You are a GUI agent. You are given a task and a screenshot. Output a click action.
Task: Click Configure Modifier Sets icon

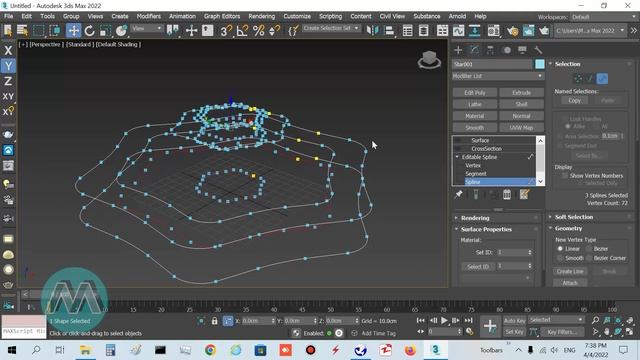pyautogui.click(x=524, y=195)
